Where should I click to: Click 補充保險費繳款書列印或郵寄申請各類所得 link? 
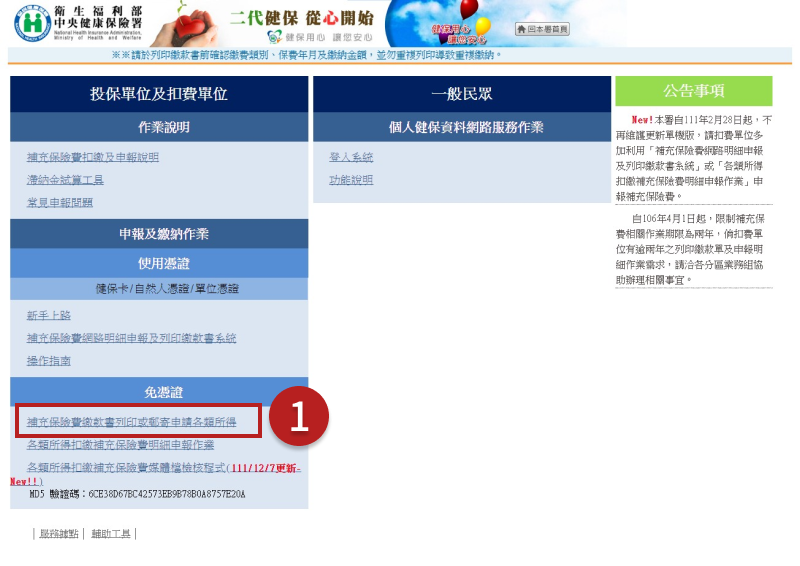click(x=132, y=422)
